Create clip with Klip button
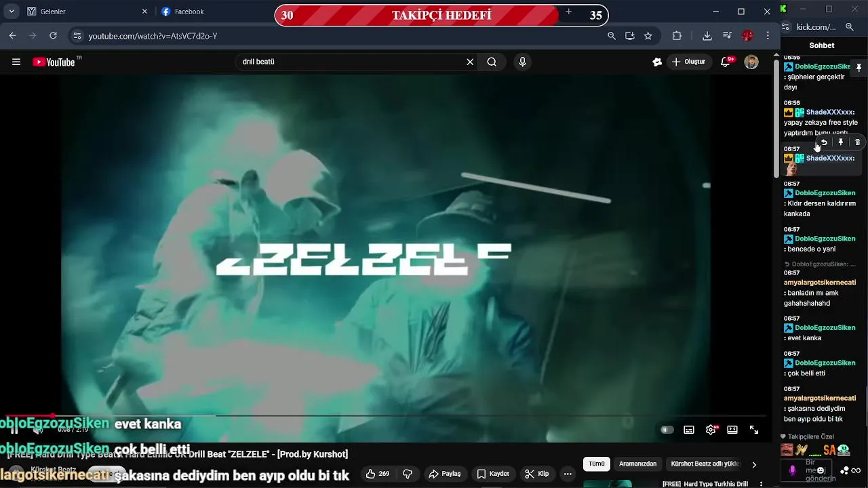The image size is (868, 488). pos(537,474)
